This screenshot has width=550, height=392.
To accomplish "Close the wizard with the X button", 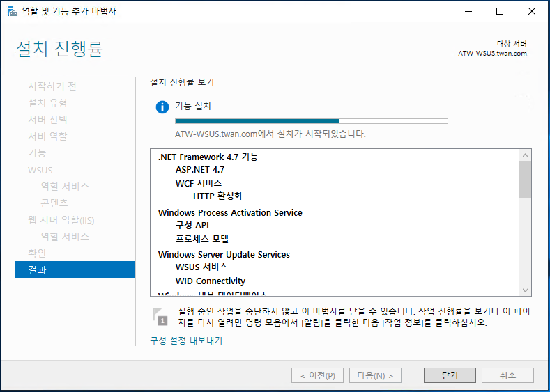I will pos(532,11).
